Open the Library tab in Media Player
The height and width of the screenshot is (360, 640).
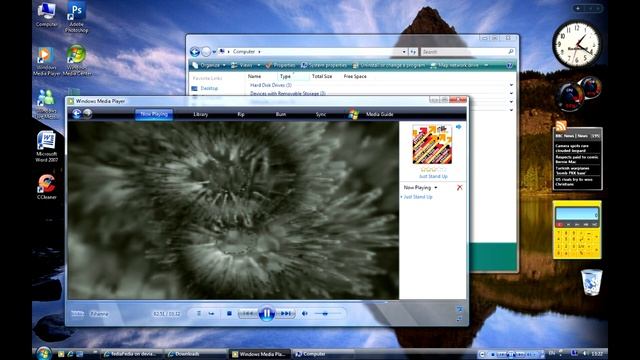tap(200, 114)
